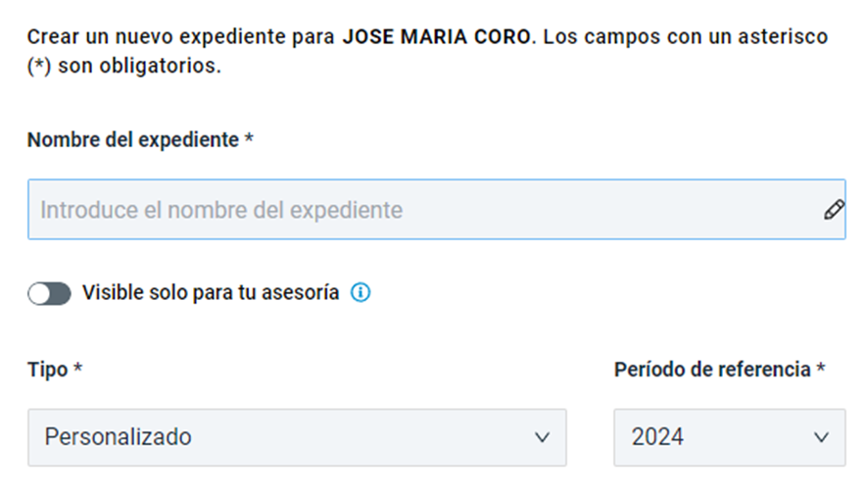The image size is (868, 503).
Task: Click the 2024 value text
Action: pyautogui.click(x=657, y=437)
